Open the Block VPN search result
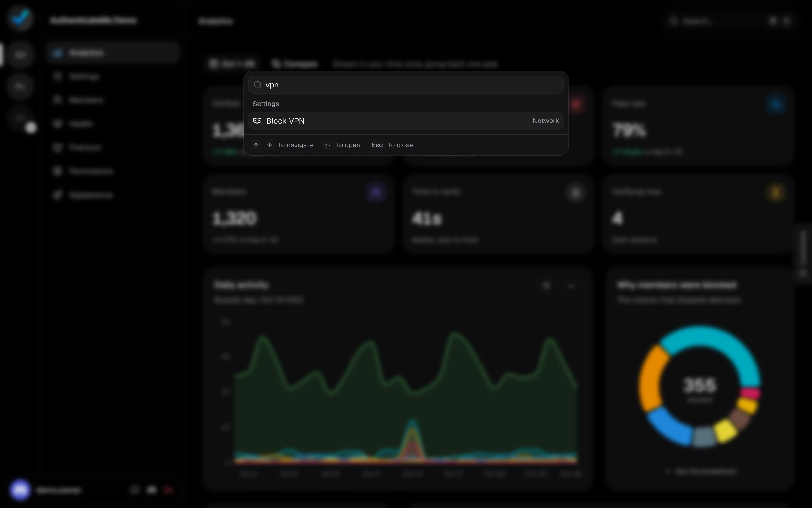The width and height of the screenshot is (812, 508). (x=406, y=121)
